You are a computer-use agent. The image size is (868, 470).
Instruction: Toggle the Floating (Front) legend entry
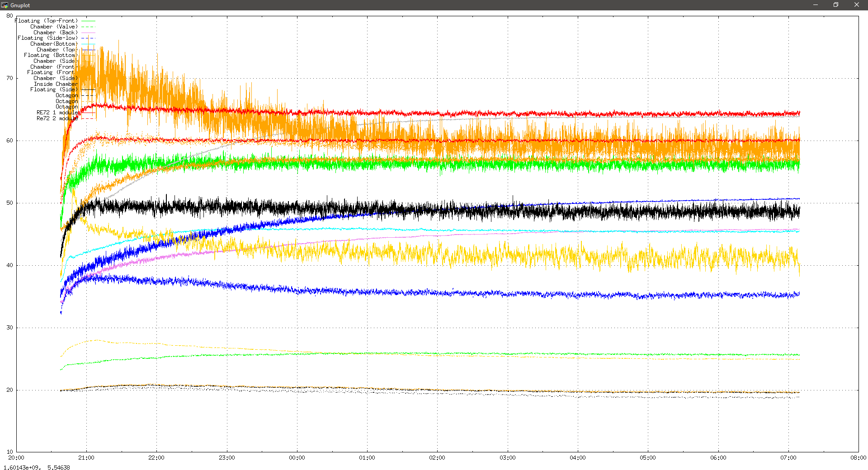point(52,72)
